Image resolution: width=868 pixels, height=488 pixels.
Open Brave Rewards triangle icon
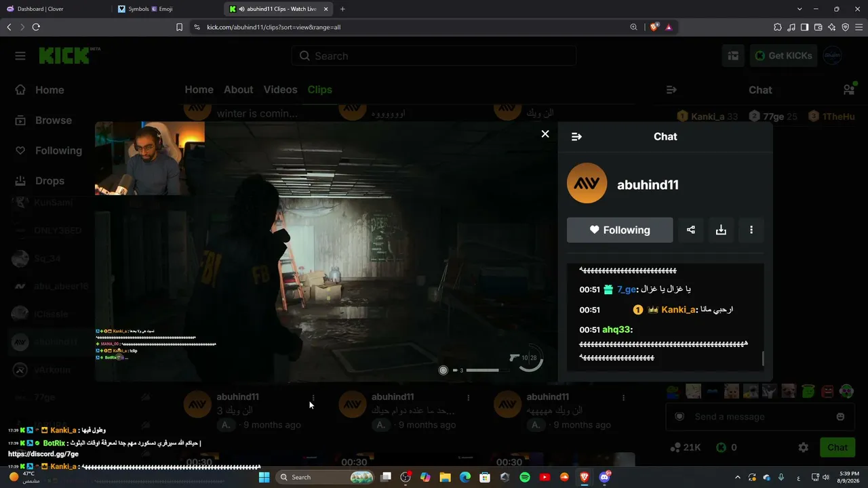[x=669, y=27]
